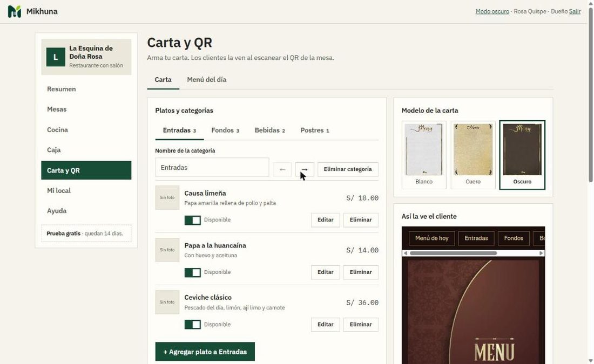594x364 pixels.
Task: Click the Ceviche clásico dish name
Action: pyautogui.click(x=208, y=298)
